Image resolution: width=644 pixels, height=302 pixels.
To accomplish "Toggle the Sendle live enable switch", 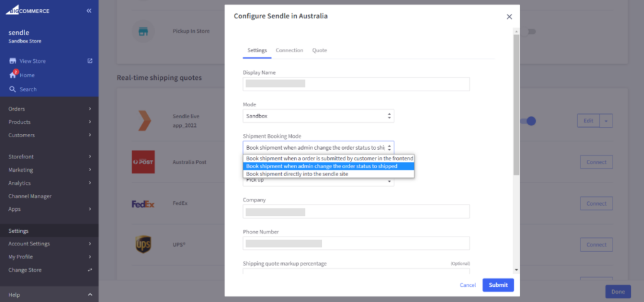I will (530, 121).
